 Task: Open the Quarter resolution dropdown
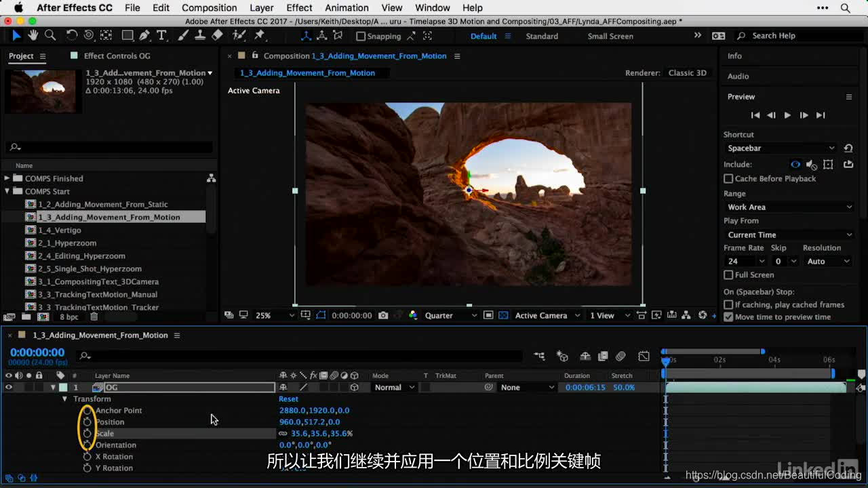click(x=450, y=315)
